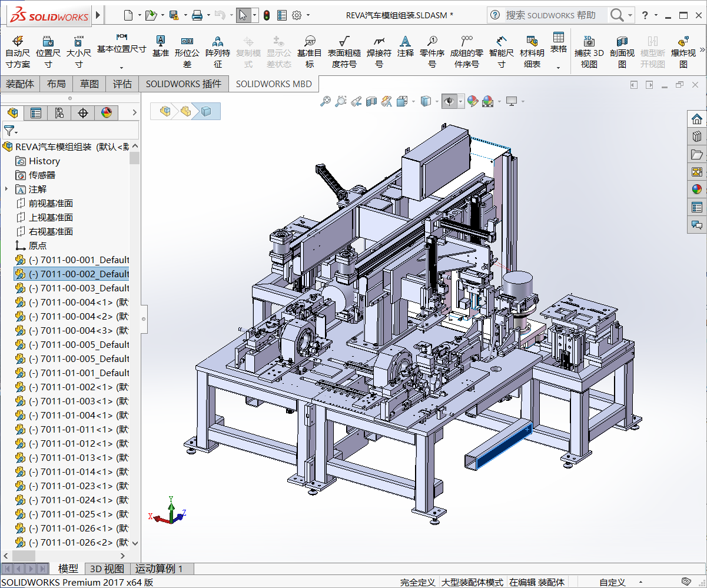The width and height of the screenshot is (707, 588).
Task: Click the Zoom to Area icon
Action: coord(341,101)
